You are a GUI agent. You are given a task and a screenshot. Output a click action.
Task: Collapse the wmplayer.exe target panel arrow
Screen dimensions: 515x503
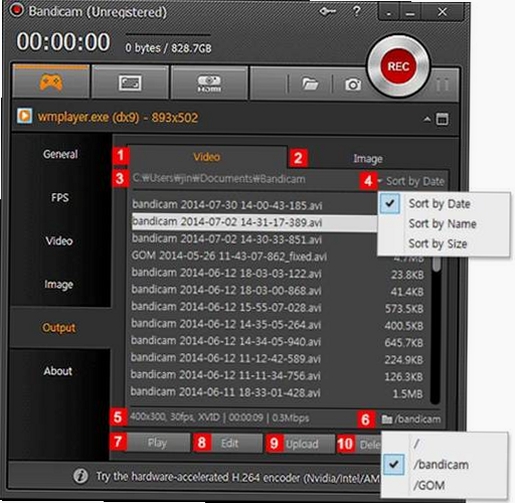[x=427, y=119]
